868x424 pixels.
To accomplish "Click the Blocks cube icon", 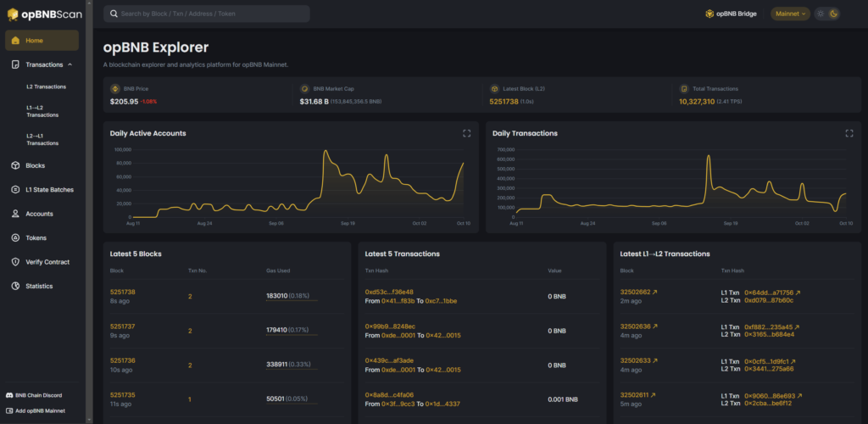I will click(x=15, y=165).
